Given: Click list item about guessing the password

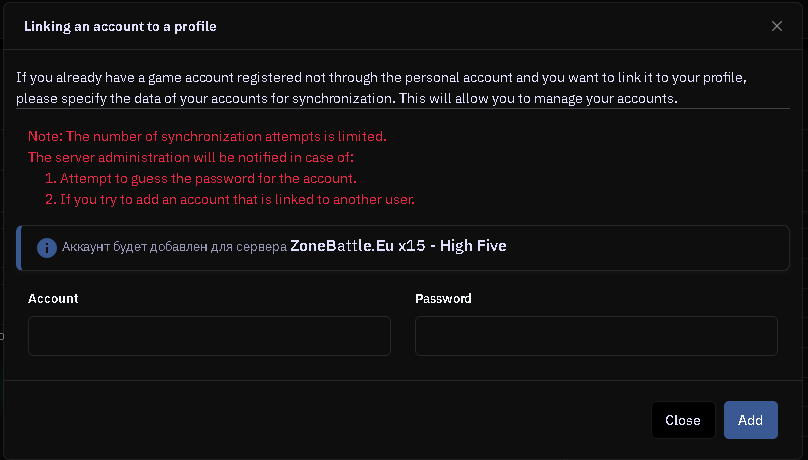Looking at the screenshot, I should [208, 179].
